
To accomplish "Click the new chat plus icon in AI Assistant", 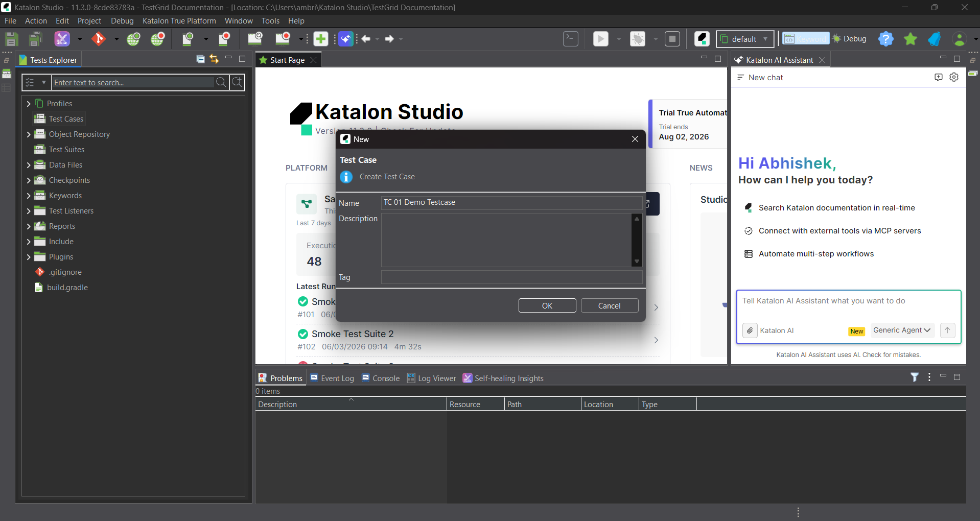I will (939, 77).
